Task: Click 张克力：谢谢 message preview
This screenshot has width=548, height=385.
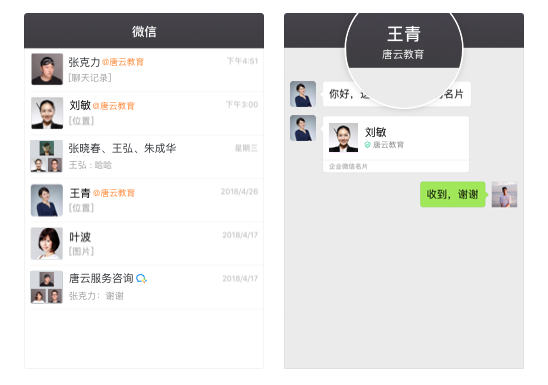Action: click(x=96, y=296)
